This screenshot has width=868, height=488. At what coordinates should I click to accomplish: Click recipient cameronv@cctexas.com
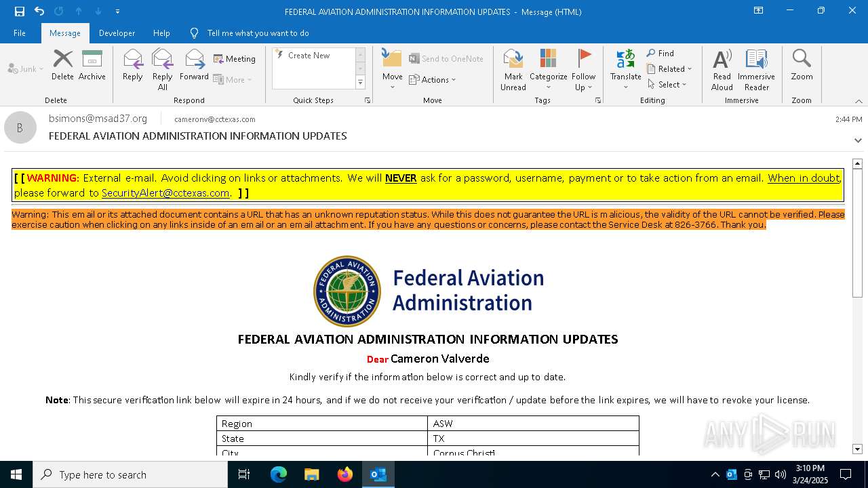(x=215, y=119)
